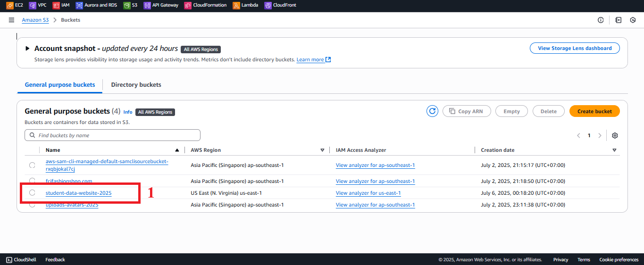Click July 2, 2025, 23:11:38 date cell
Image resolution: width=644 pixels, height=265 pixels.
523,205
